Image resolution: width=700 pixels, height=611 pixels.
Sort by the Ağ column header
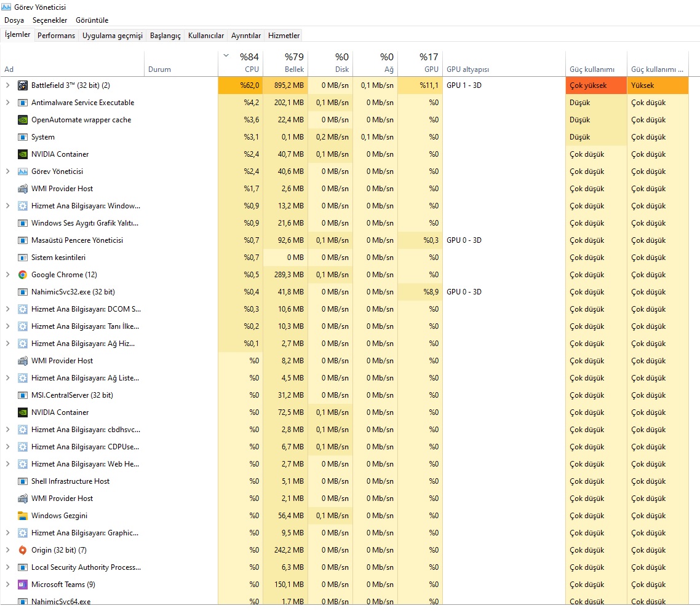click(375, 63)
